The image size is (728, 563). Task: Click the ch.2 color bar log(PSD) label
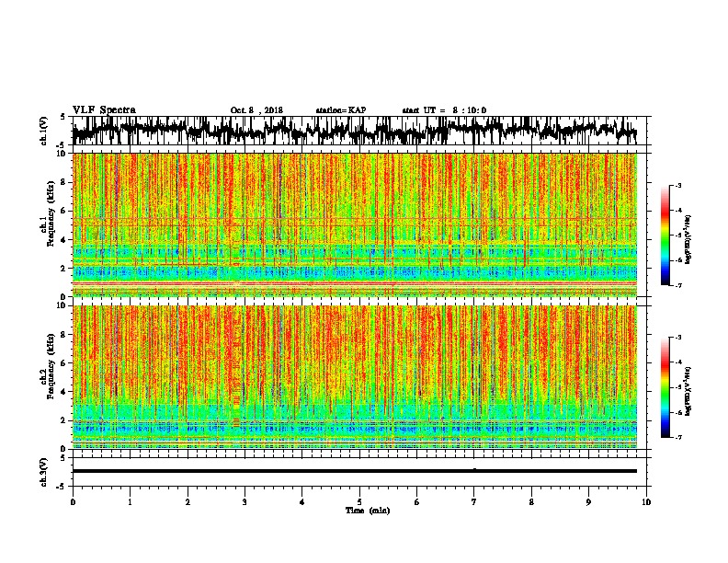pyautogui.click(x=688, y=391)
